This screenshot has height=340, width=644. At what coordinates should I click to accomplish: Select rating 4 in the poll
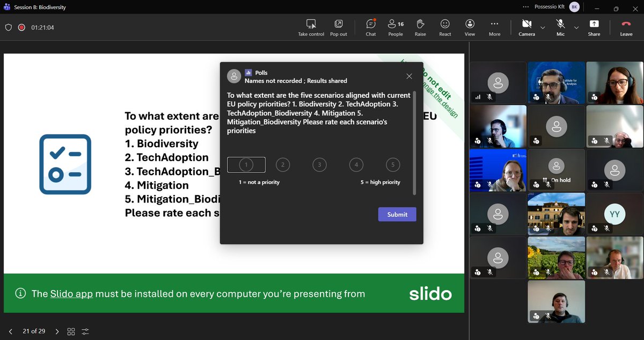point(356,164)
